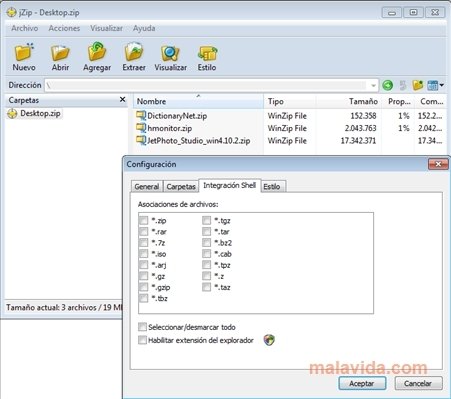Screen dimensions: 451x399
Task: Open the Estilo toolbar icon
Action: (x=207, y=53)
